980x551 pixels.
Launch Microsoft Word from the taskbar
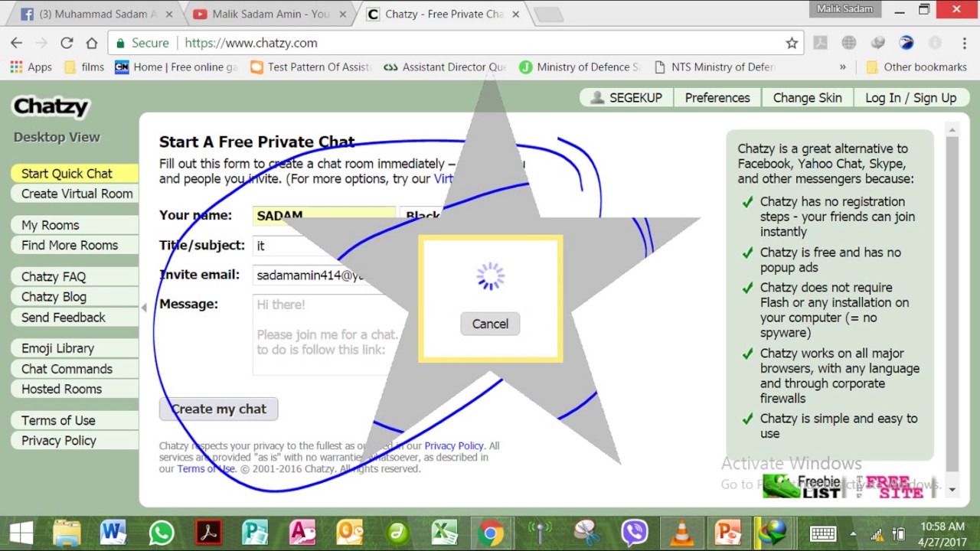pyautogui.click(x=113, y=533)
